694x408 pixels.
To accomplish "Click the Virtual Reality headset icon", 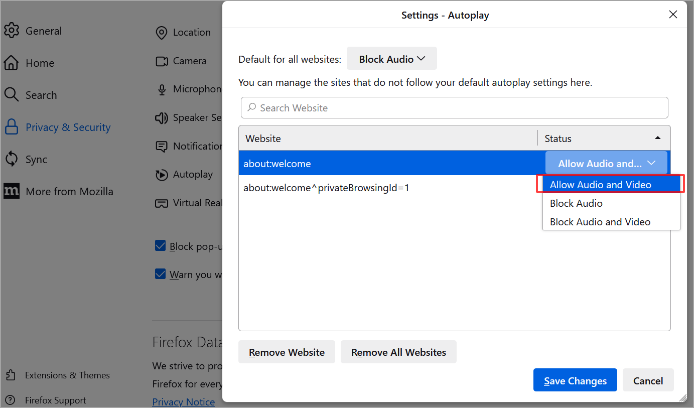I will tap(162, 203).
